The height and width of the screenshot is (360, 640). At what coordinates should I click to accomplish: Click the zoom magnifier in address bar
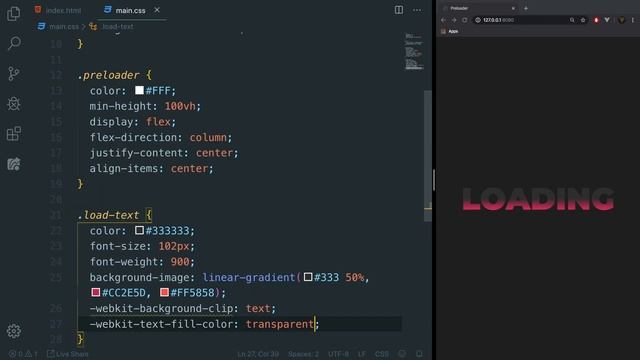click(x=572, y=20)
